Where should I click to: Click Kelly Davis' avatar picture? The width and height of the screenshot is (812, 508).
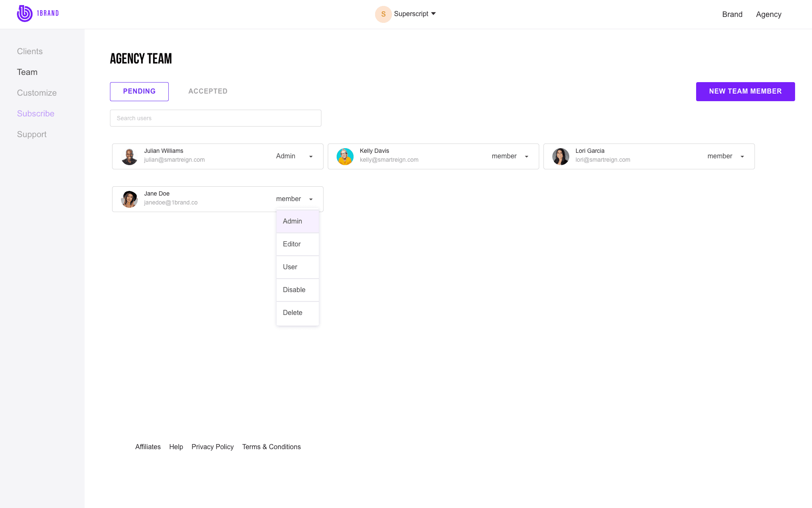[345, 157]
